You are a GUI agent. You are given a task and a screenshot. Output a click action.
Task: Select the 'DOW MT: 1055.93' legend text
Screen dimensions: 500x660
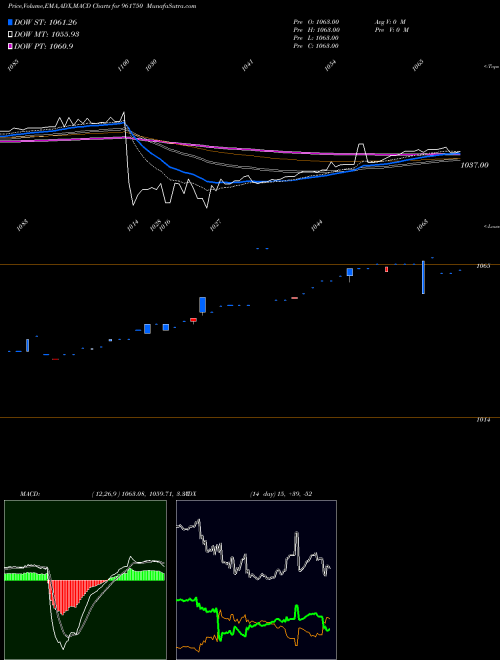click(x=47, y=34)
